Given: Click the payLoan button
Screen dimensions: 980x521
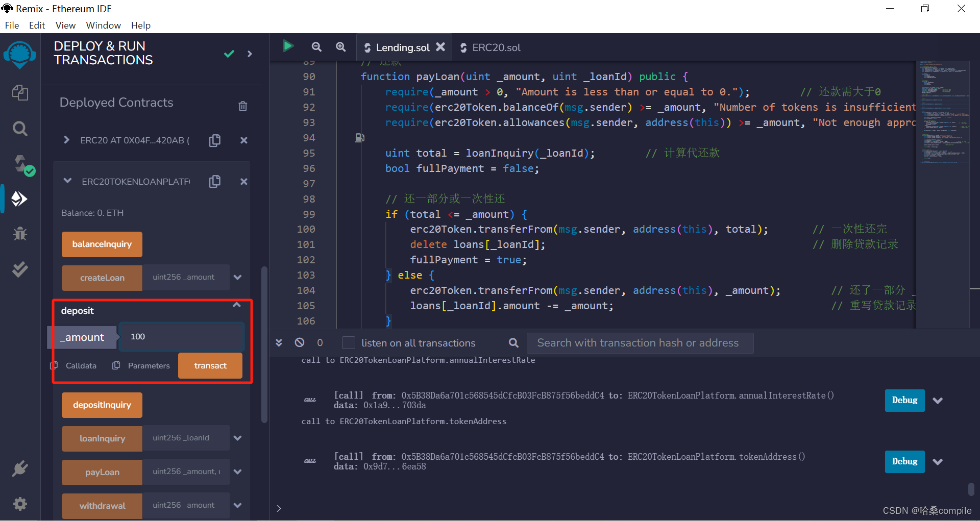Looking at the screenshot, I should tap(102, 473).
